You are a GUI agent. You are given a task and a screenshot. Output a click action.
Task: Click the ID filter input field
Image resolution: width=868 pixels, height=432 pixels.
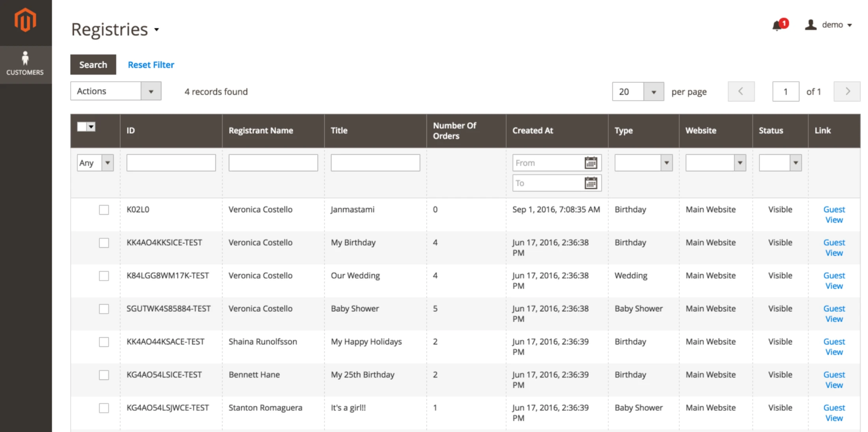pos(171,163)
